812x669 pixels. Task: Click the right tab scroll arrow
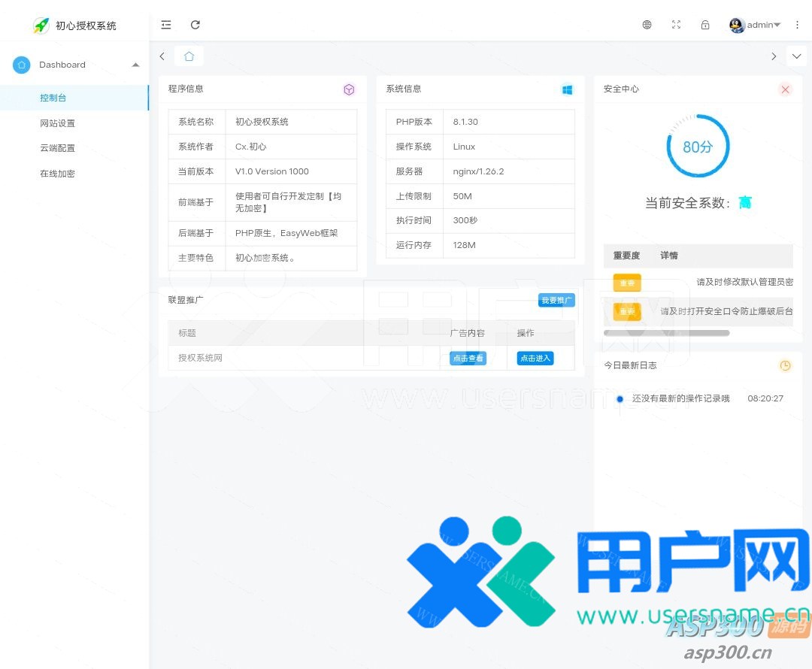774,56
